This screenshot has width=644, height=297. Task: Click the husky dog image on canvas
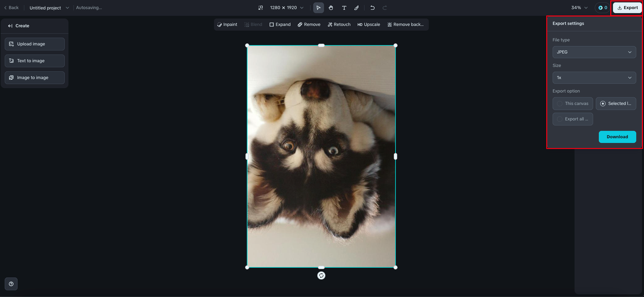click(x=321, y=156)
